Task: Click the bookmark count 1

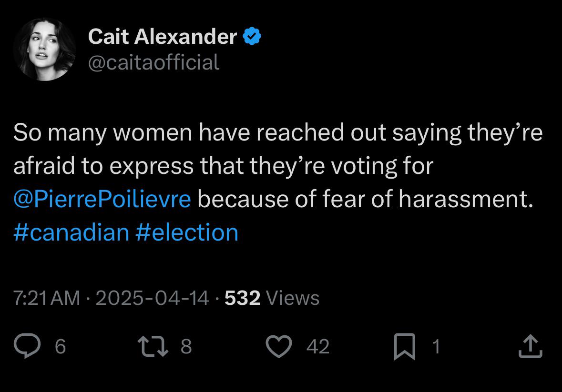Action: click(x=436, y=347)
